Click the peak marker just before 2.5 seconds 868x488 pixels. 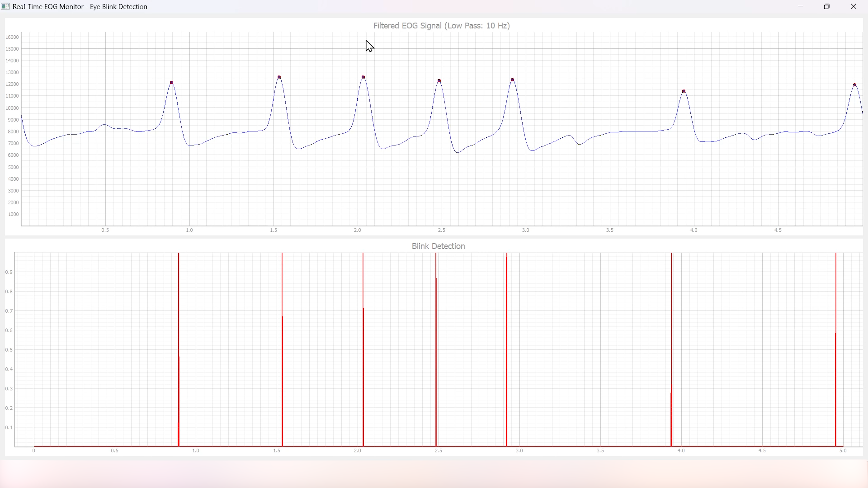[439, 81]
